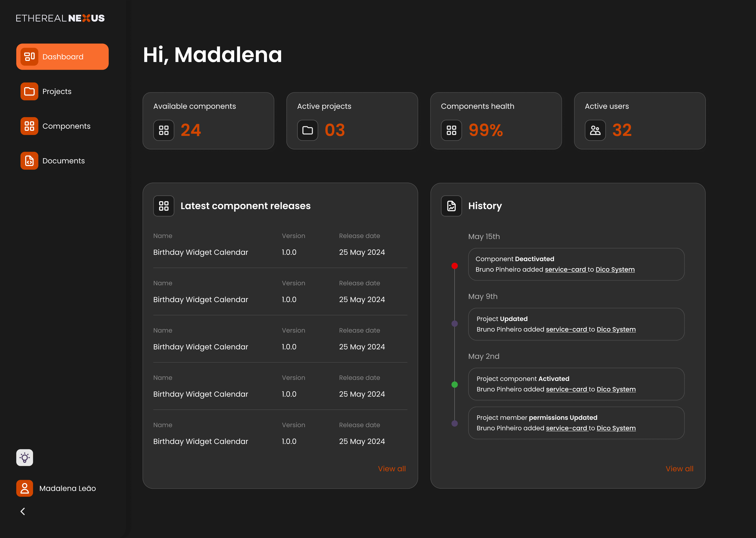756x538 pixels.
Task: Open Dico System link in Project Updated entry
Action: point(616,329)
